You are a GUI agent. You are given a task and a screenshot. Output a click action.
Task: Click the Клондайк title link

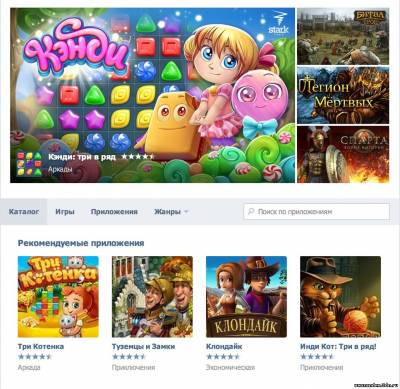tap(224, 346)
